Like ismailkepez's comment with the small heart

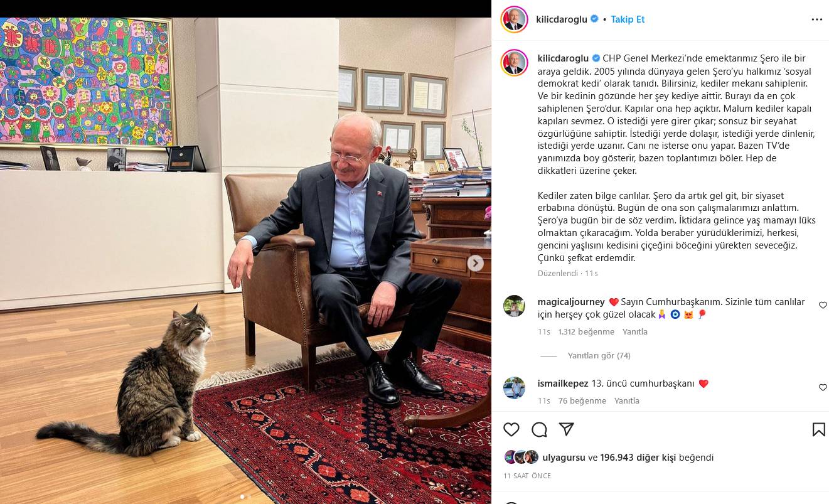click(x=823, y=387)
